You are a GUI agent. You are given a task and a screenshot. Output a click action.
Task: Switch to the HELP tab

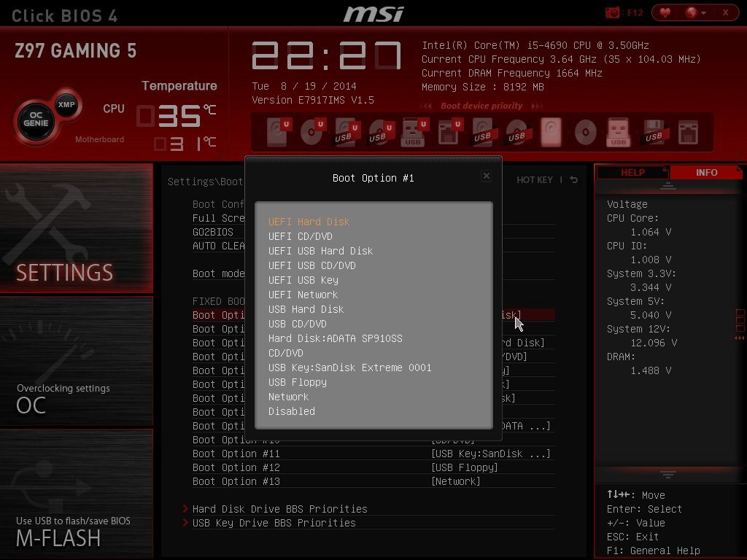click(632, 172)
